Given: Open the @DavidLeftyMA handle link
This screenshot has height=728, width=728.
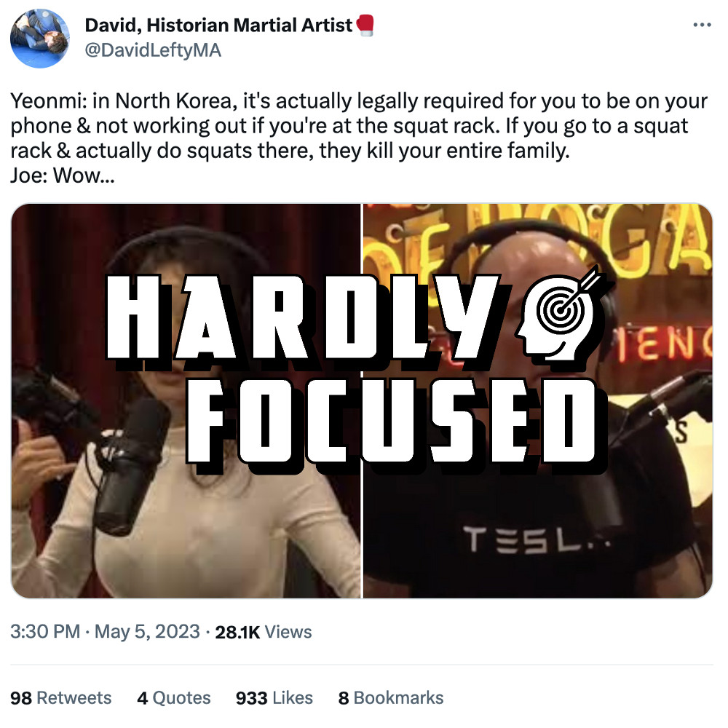Looking at the screenshot, I should click(x=153, y=50).
